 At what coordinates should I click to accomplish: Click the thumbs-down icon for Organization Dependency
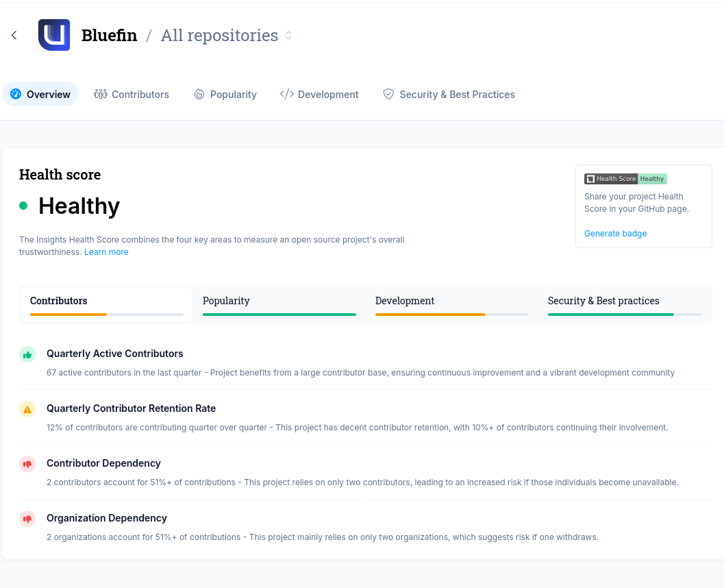point(27,519)
